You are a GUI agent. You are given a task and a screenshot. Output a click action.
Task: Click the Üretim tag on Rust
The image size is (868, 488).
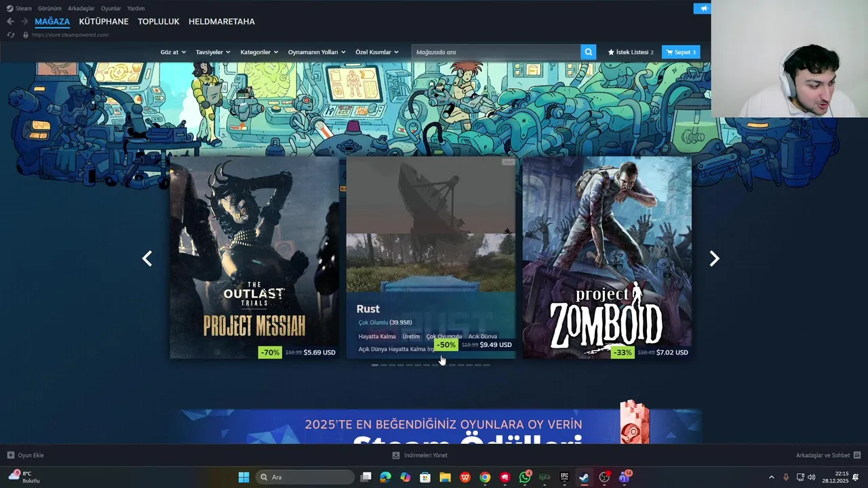pos(411,336)
